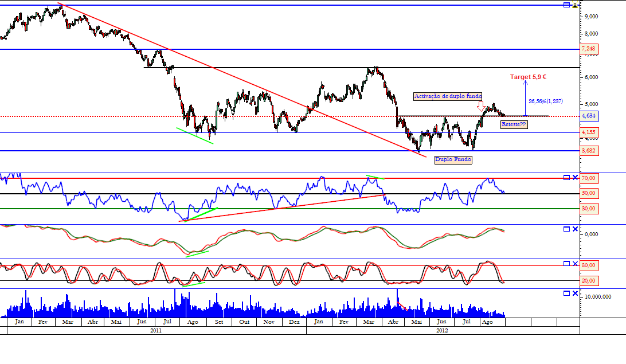The height and width of the screenshot is (364, 626).
Task: Maximize the volume panel
Action: (566, 293)
